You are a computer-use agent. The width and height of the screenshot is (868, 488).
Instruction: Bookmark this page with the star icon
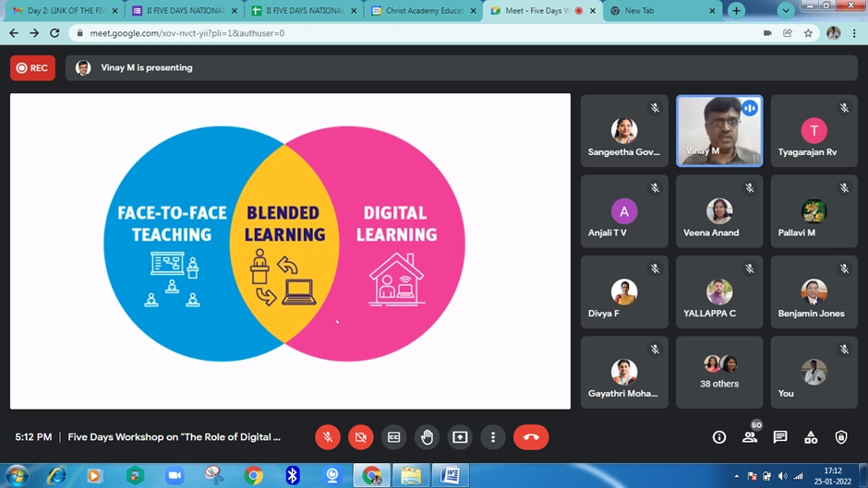[808, 33]
